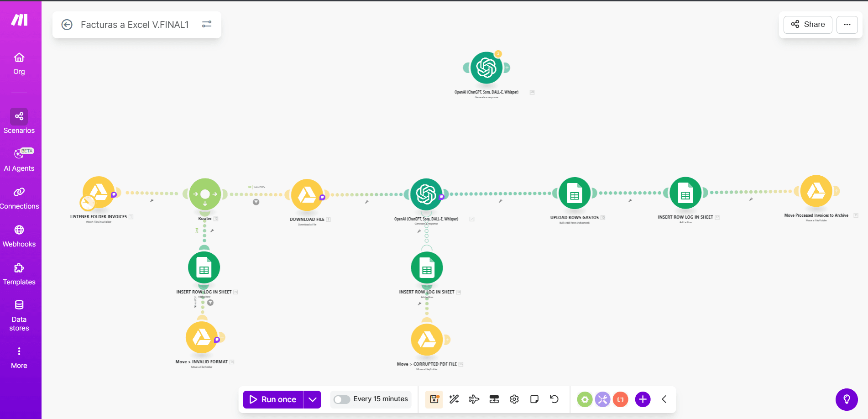Open the Run once dropdown arrow

pos(312,399)
